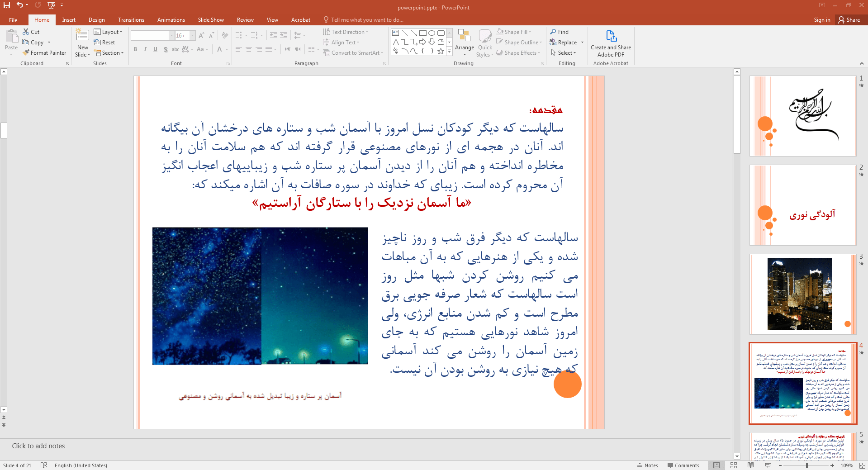Open the File tab
Viewport: 868px width, 470px height.
13,19
